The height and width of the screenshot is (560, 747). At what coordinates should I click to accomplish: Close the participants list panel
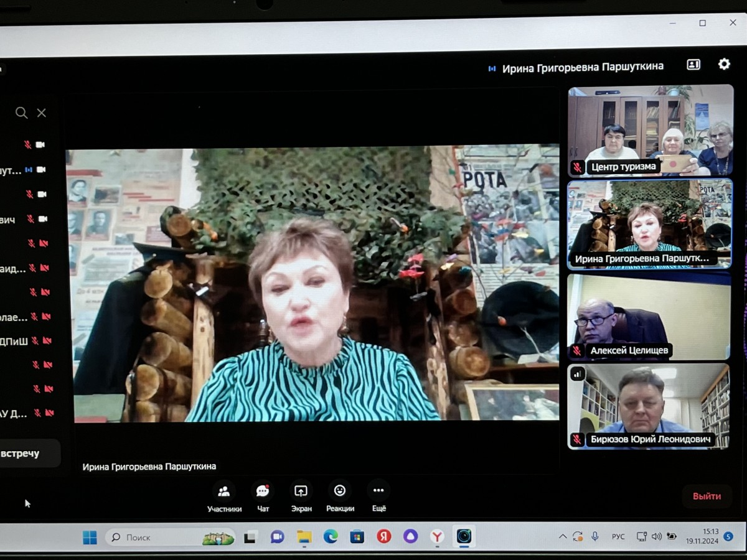pos(42,113)
